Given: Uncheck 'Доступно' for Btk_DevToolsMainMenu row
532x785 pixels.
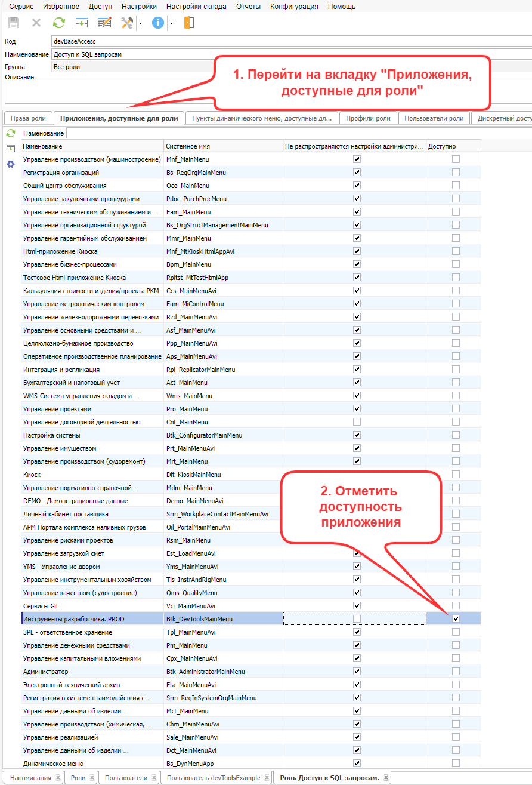Looking at the screenshot, I should click(x=456, y=619).
